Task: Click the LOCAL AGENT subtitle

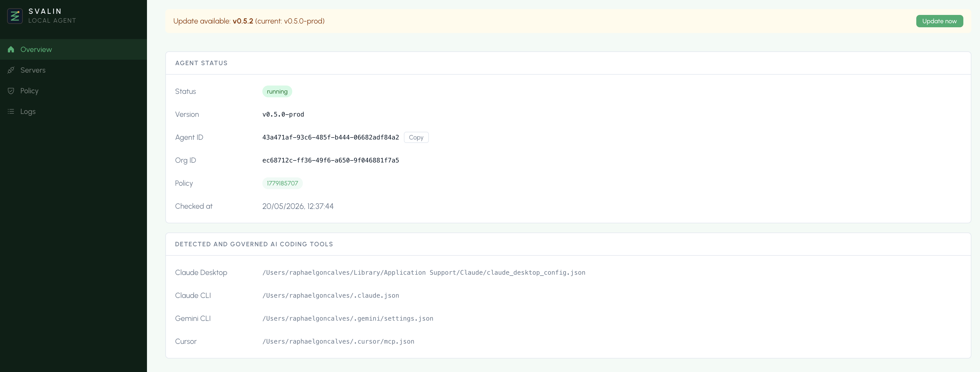Action: [52, 21]
